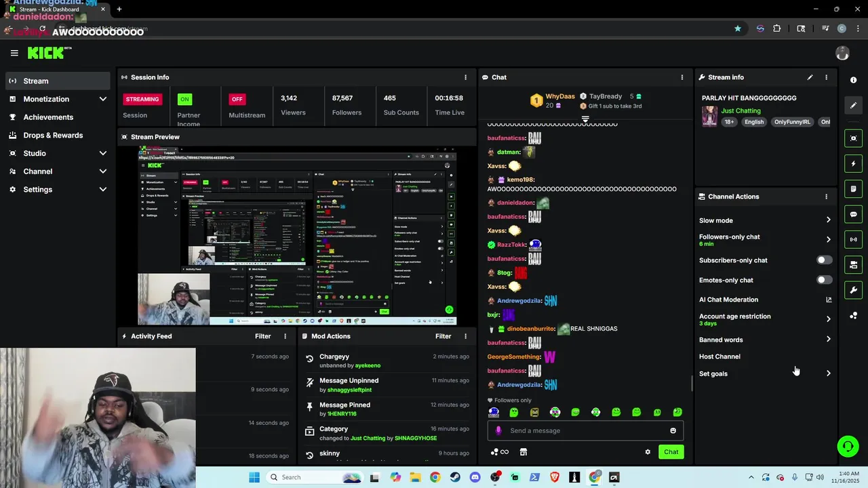
Task: Open Steam from the taskbar
Action: (455, 477)
